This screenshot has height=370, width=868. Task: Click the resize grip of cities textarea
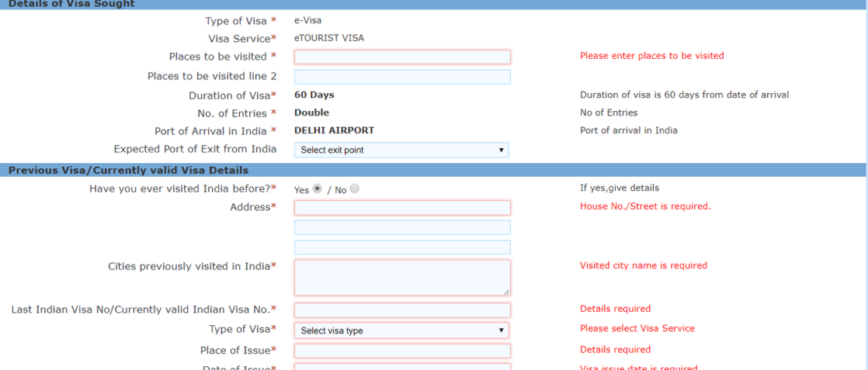[x=506, y=292]
